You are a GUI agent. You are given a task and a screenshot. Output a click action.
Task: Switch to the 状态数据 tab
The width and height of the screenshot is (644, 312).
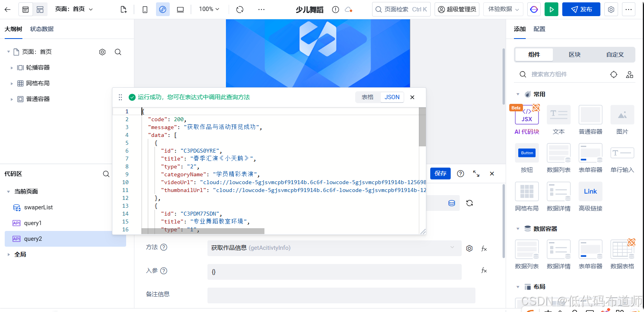[42, 29]
